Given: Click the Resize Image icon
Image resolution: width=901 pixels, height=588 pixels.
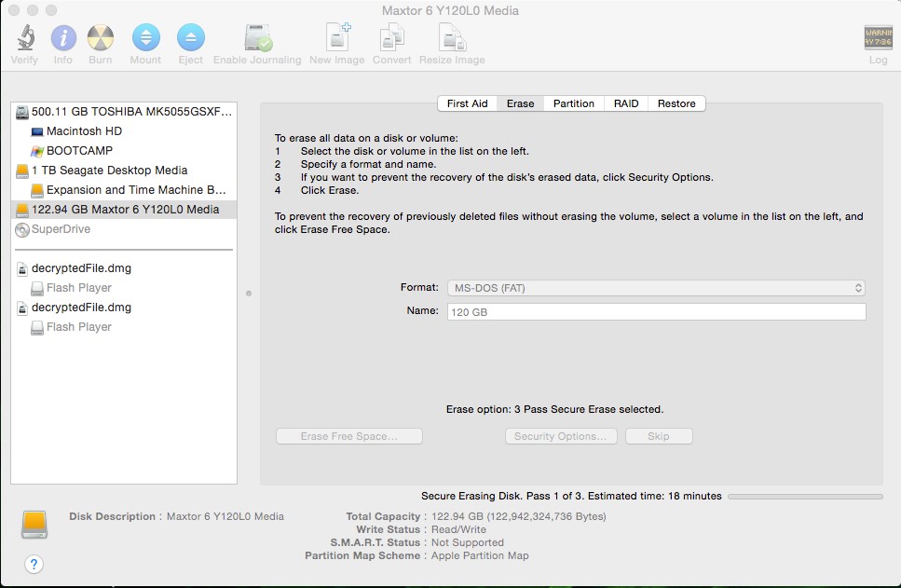Looking at the screenshot, I should point(452,38).
